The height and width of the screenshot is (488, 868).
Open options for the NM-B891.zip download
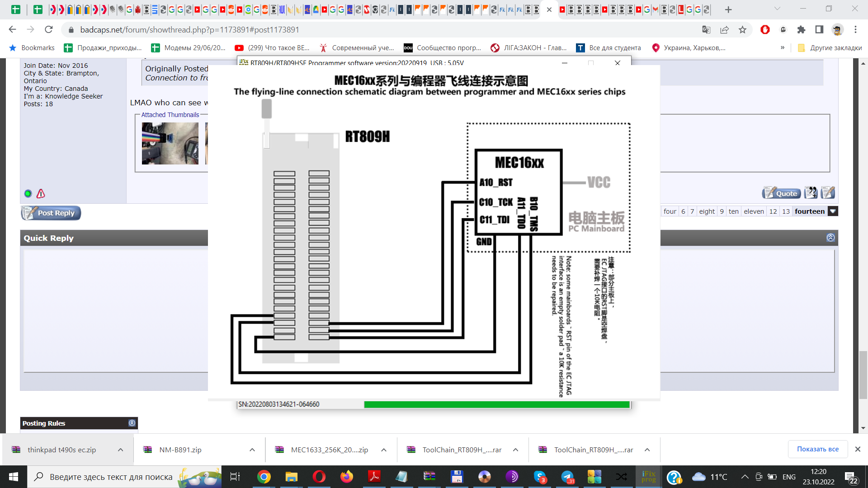252,450
